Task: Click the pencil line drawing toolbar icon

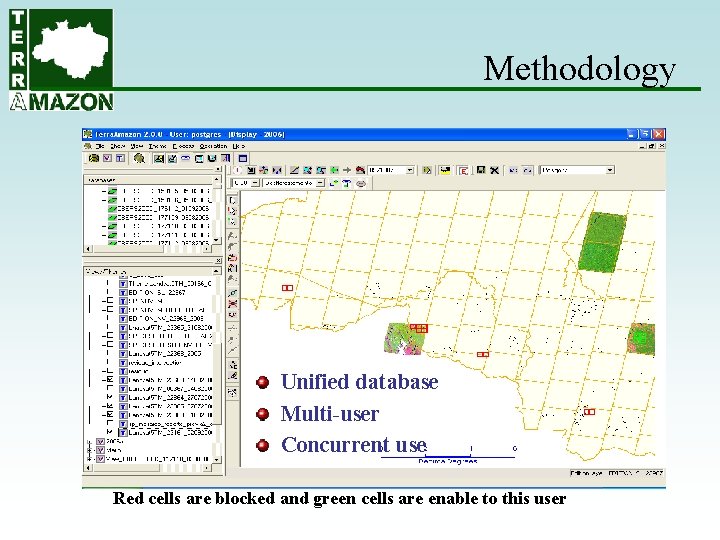Action: (294, 170)
